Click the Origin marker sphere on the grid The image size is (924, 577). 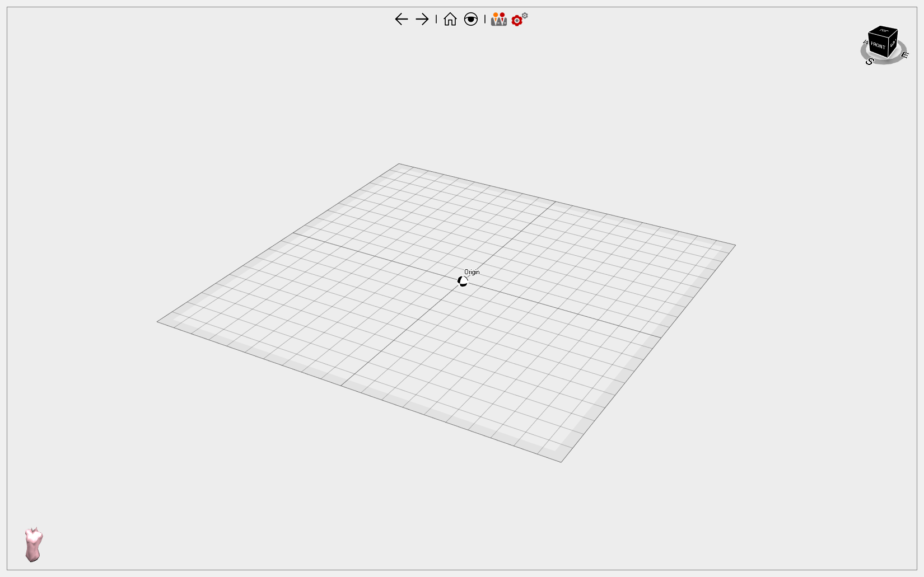(x=462, y=281)
